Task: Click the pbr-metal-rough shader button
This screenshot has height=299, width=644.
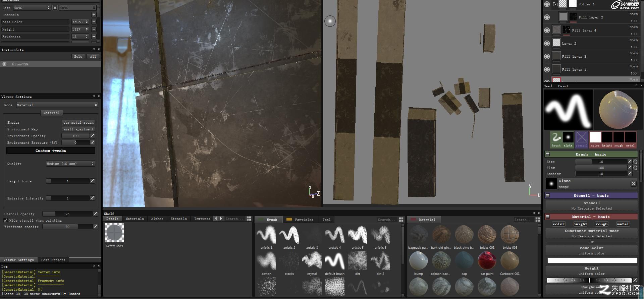Action: [x=78, y=122]
